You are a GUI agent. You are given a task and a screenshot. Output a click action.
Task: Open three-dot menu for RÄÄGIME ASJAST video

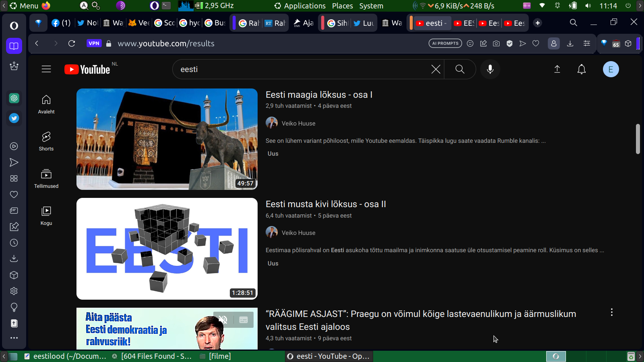pos(611,312)
